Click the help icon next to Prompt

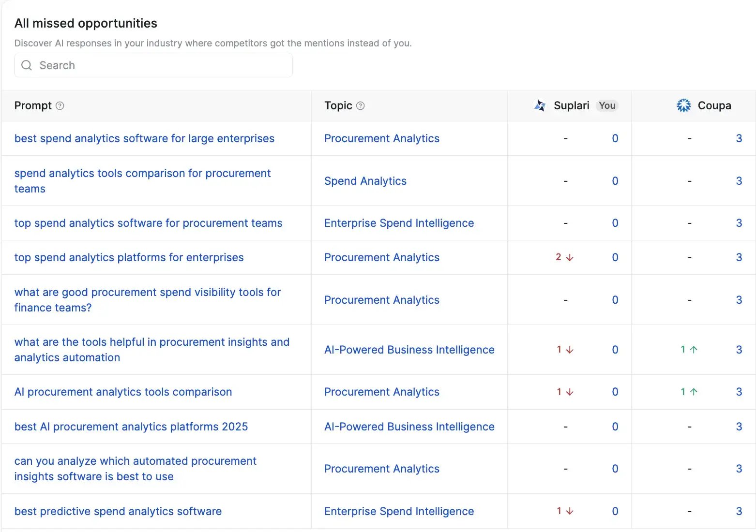(x=60, y=106)
